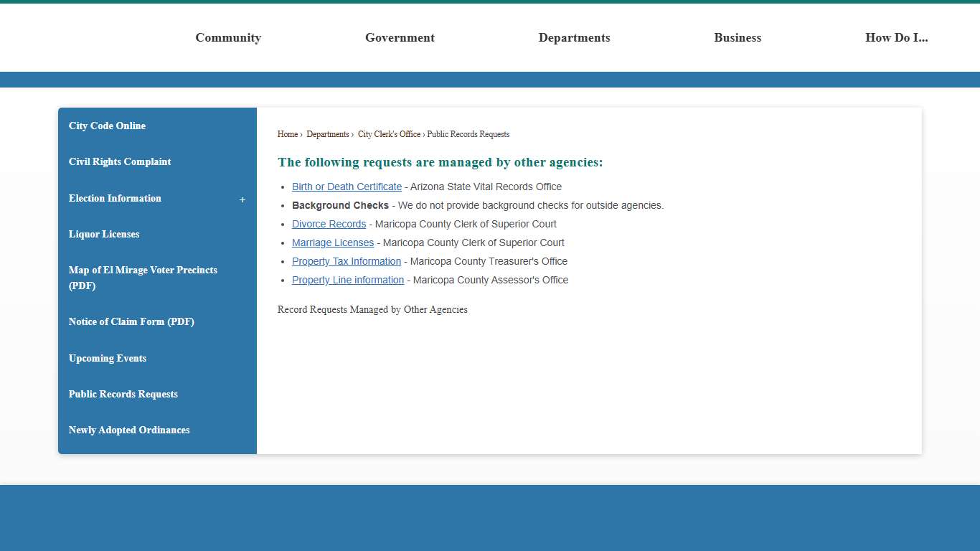Open the Community menu
Screen dimensions: 980x551
pos(228,37)
